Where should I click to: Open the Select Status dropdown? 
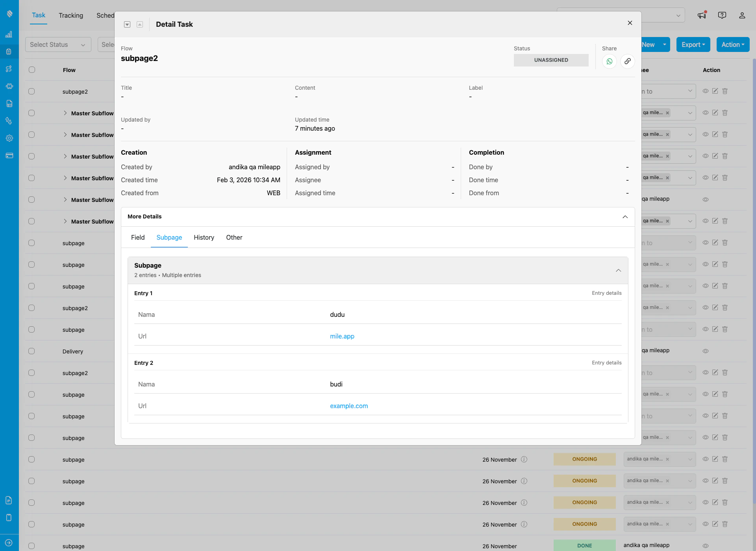(58, 44)
